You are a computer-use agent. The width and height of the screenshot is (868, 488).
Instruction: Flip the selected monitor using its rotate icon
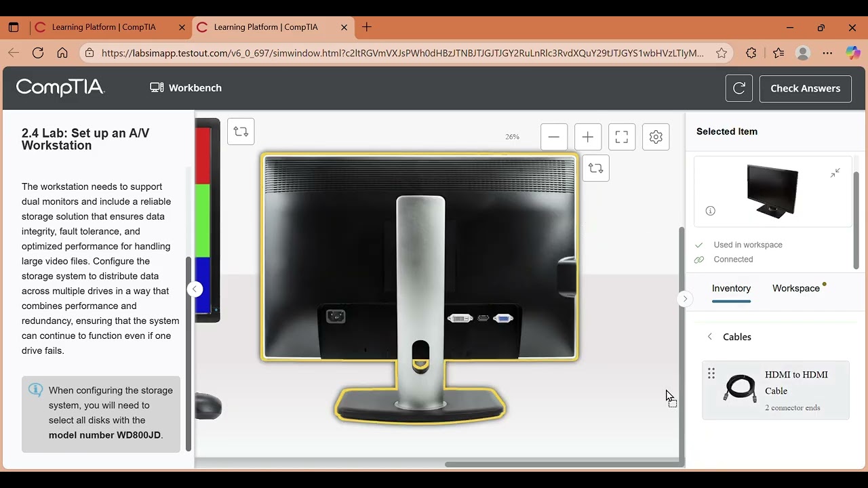point(595,168)
